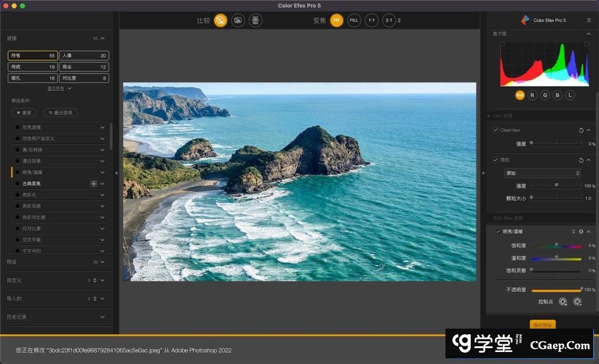Remove control point with minus icon
The height and width of the screenshot is (364, 599).
pyautogui.click(x=577, y=302)
